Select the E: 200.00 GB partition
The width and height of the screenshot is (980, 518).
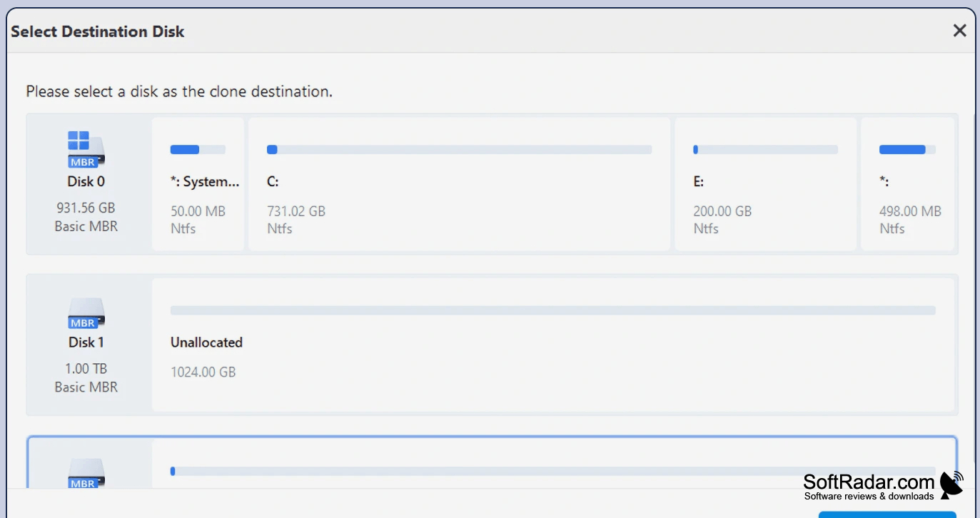pos(765,184)
